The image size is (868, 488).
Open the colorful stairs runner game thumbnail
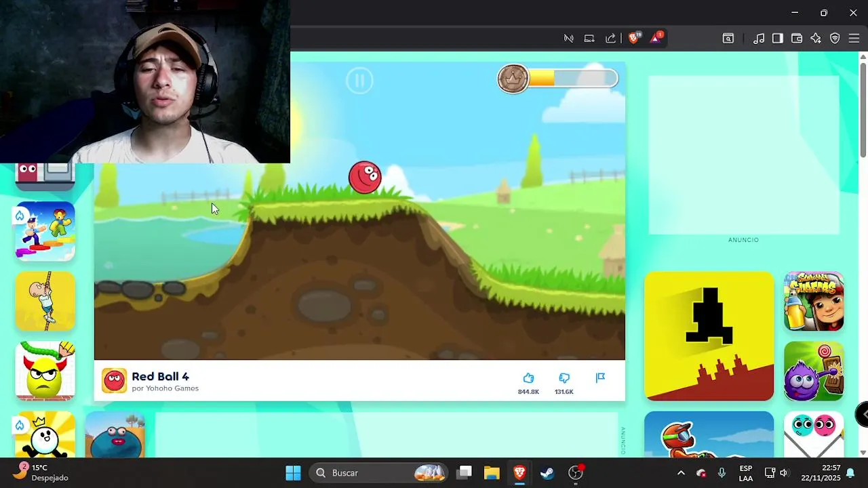(45, 232)
